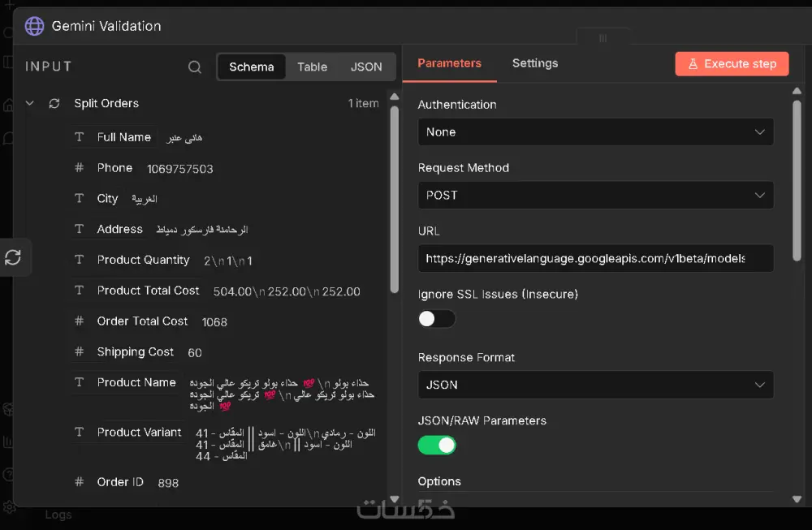Viewport: 812px width, 530px height.
Task: Switch to the Table view tab
Action: [x=313, y=67]
